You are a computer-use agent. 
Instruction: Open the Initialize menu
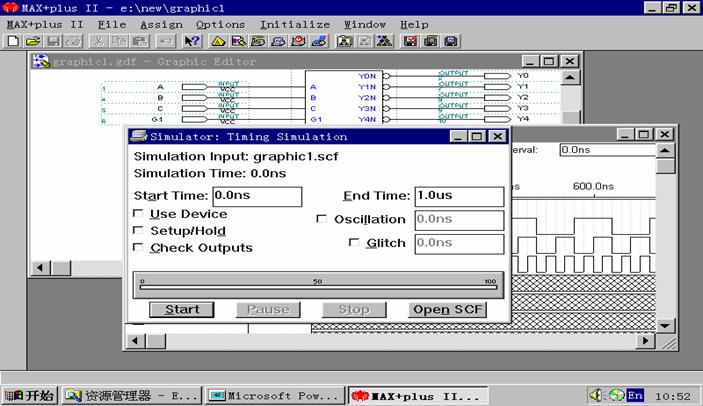pyautogui.click(x=295, y=24)
